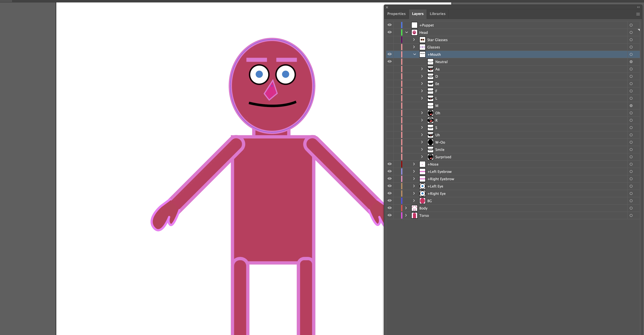
Task: Toggle visibility of the +Nose layer
Action: click(390, 164)
